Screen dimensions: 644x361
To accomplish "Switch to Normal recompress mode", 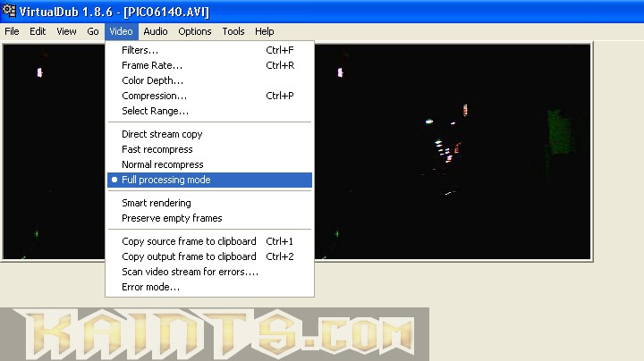I will coord(209,164).
